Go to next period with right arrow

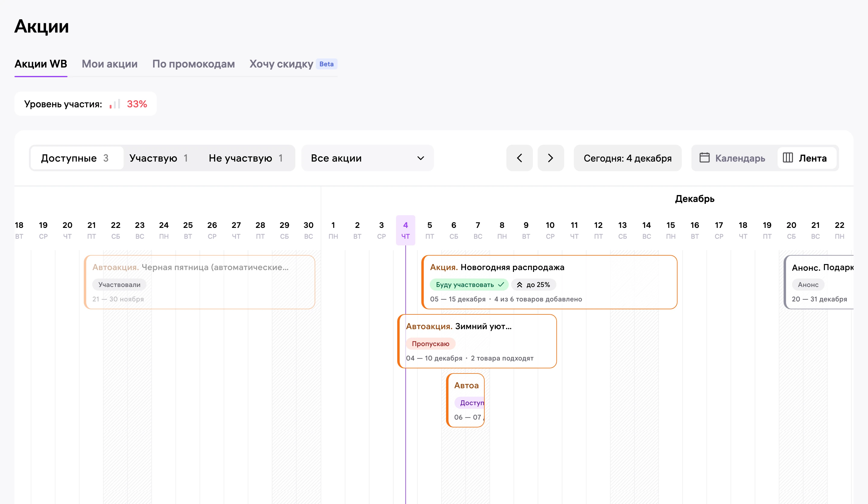(550, 158)
